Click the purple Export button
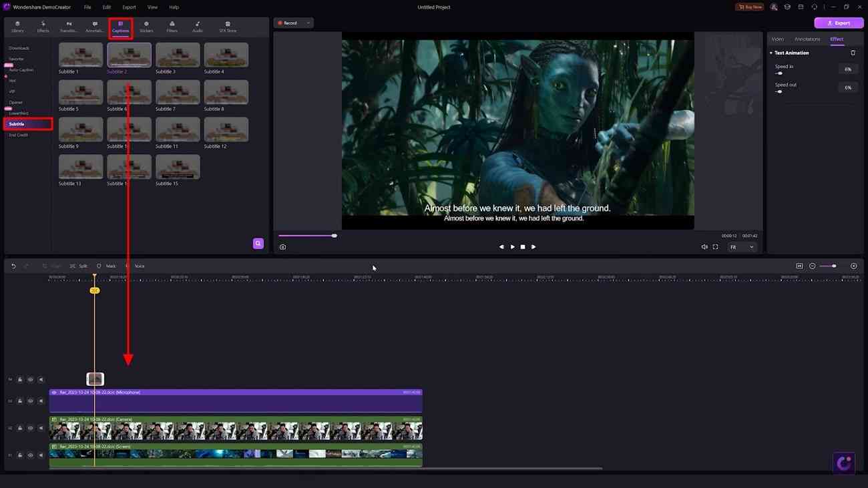This screenshot has height=488, width=868. click(839, 23)
